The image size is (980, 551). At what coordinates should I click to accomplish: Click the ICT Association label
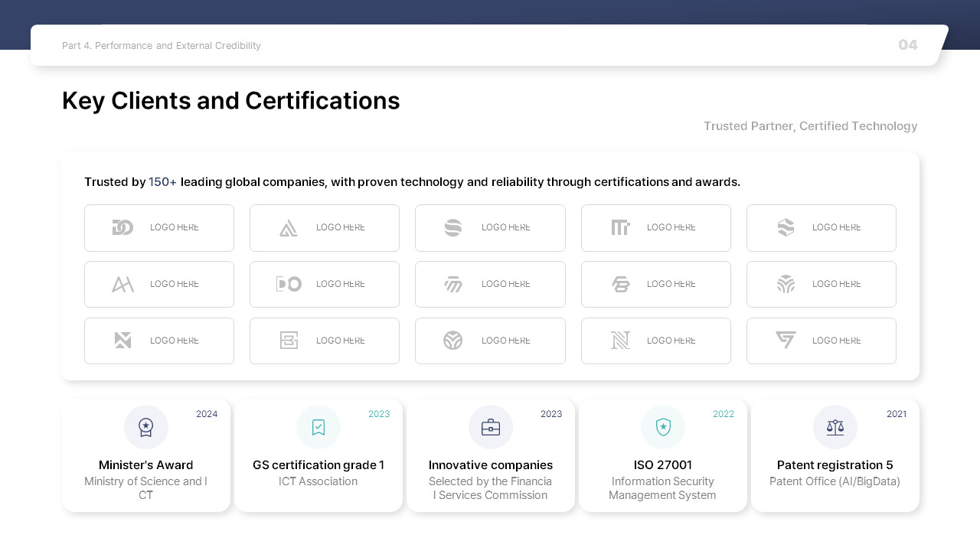pyautogui.click(x=318, y=481)
